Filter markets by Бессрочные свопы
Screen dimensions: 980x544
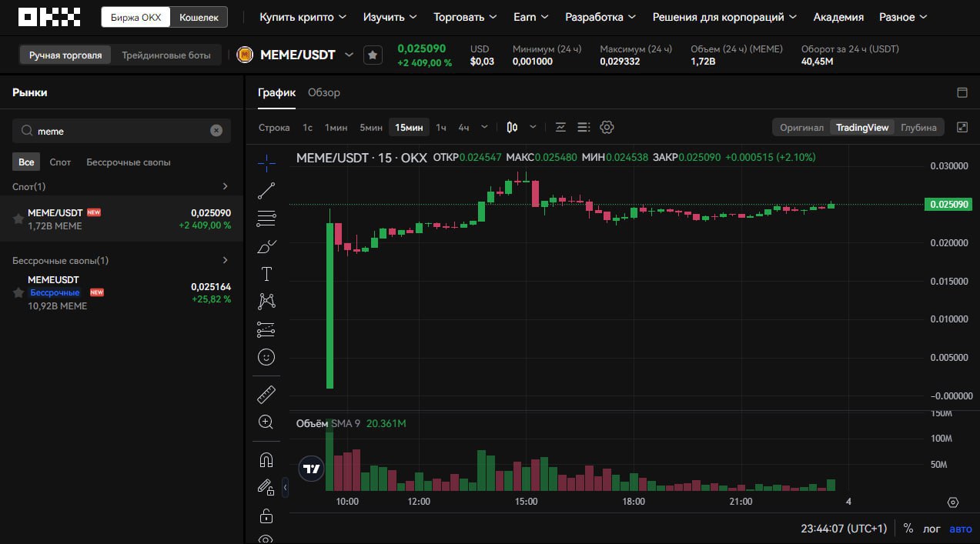pos(129,162)
